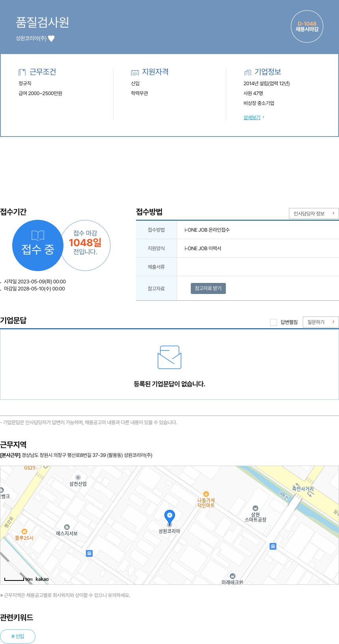Click the 시작일 2023-05-09(화) 00:00 date line
The width and height of the screenshot is (339, 644).
[x=35, y=282]
